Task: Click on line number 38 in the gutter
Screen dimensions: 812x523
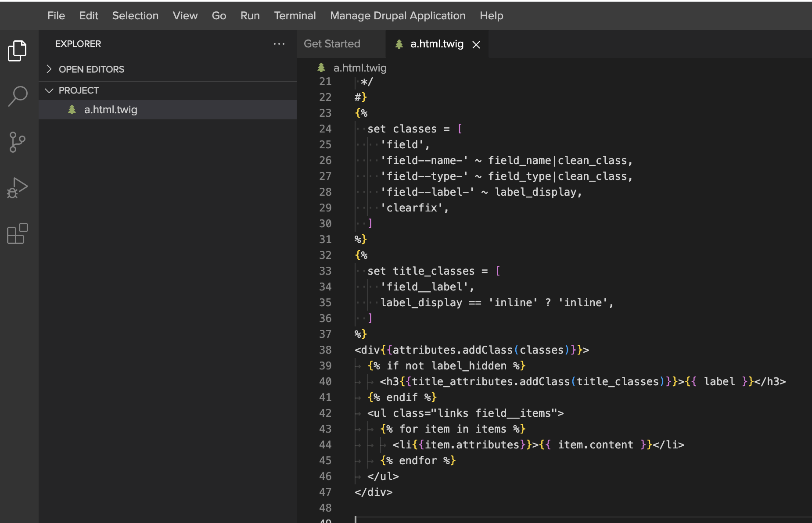Action: [x=326, y=350]
